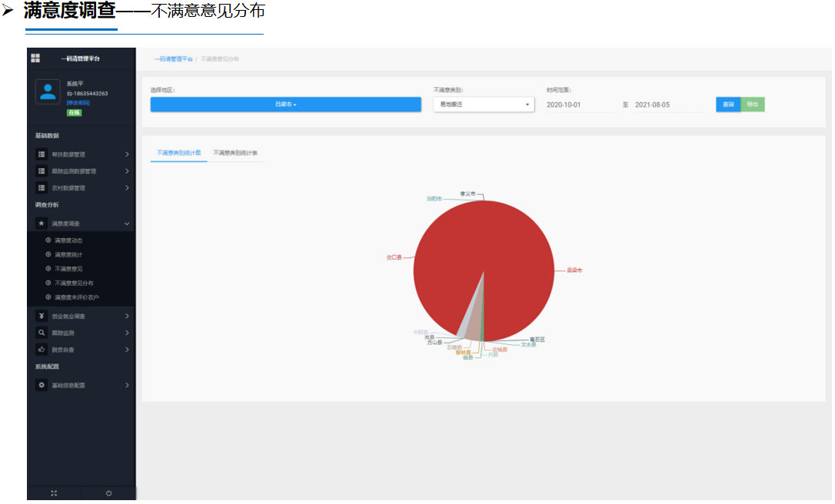835x504 pixels.
Task: Click the list icon next to 帮扶数据管理
Action: point(42,154)
